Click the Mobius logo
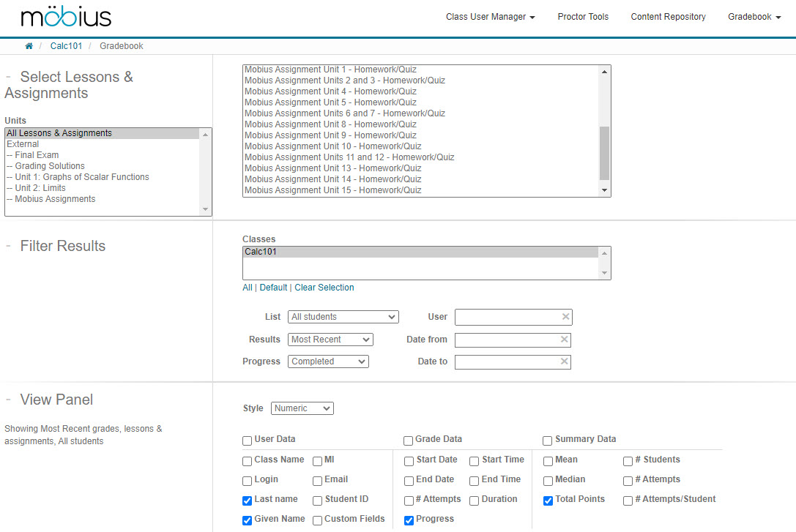This screenshot has width=796, height=532. (66, 18)
